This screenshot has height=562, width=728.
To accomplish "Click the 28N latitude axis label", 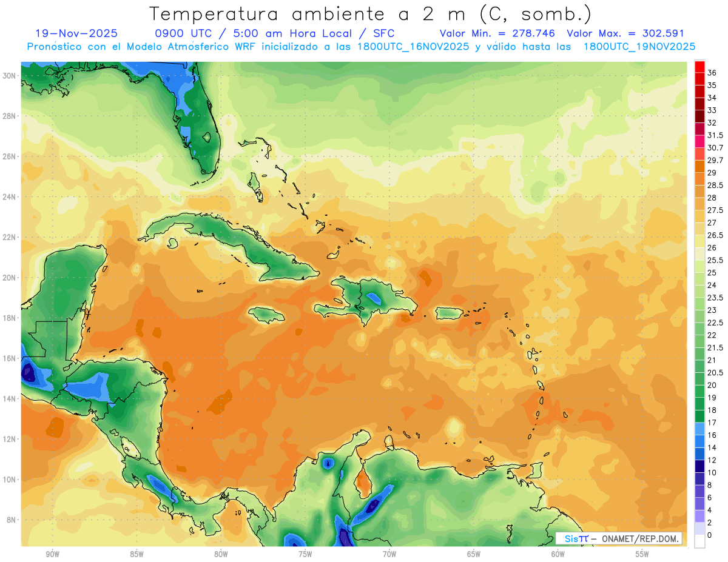I will coord(8,116).
